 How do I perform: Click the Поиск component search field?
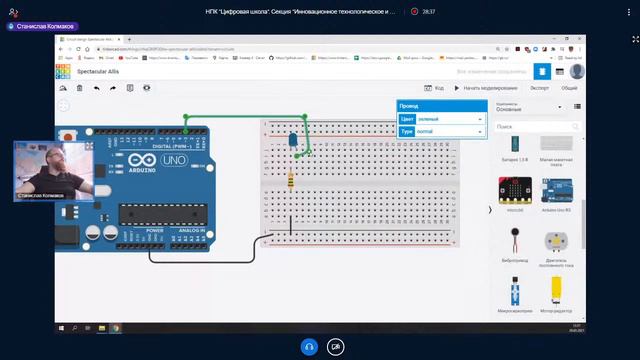(537, 127)
